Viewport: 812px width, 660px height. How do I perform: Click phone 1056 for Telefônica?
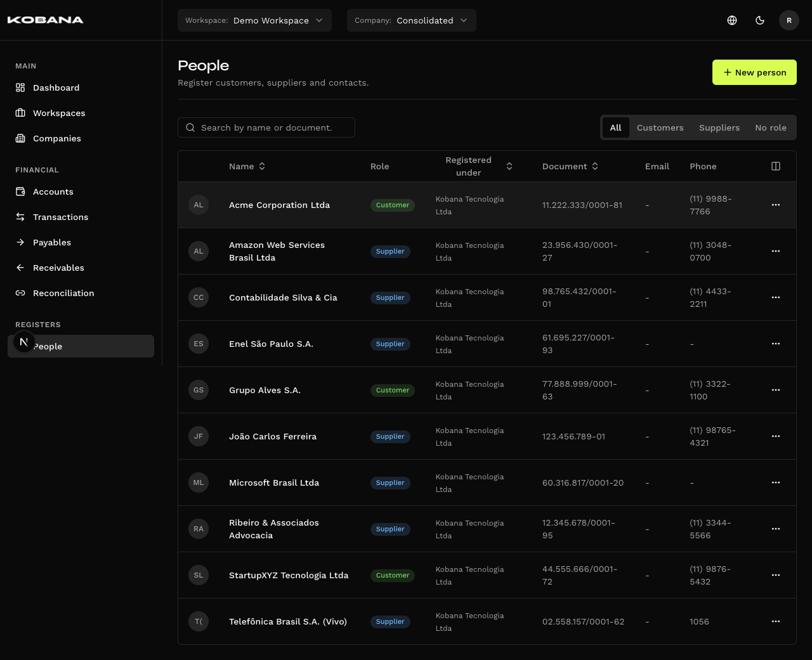699,621
